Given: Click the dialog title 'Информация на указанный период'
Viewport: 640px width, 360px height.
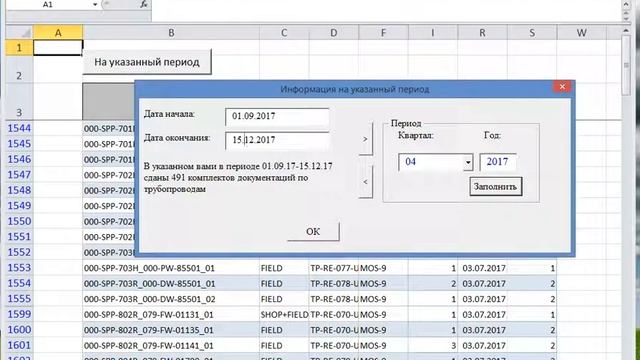Looking at the screenshot, I should (x=354, y=89).
